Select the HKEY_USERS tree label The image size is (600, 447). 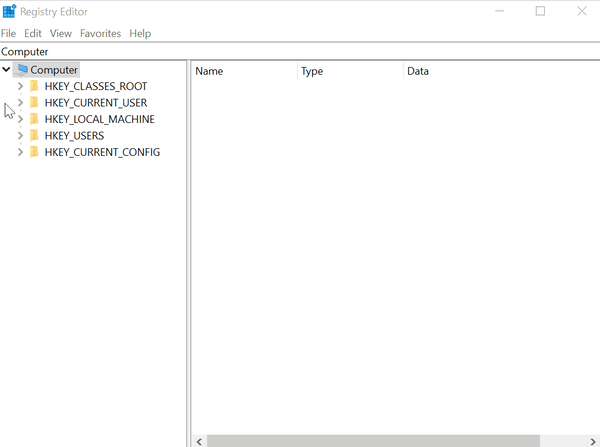coord(74,136)
